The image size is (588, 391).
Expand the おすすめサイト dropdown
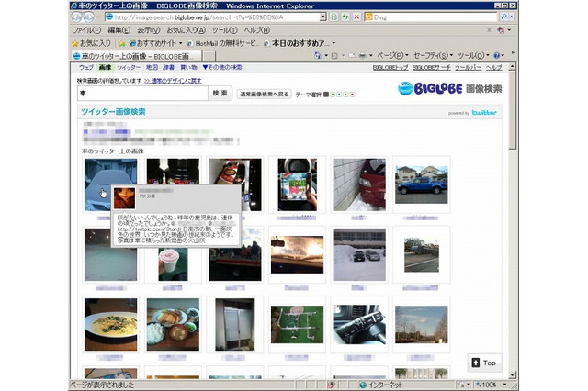[180, 43]
